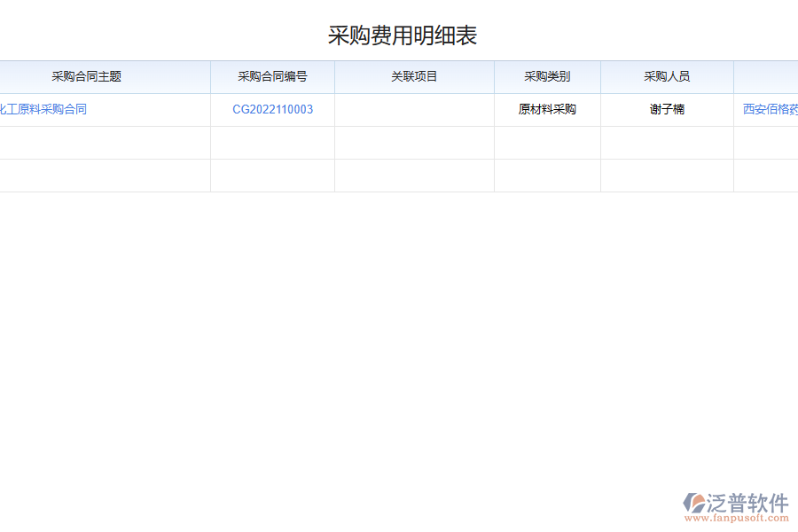The image size is (798, 532).
Task: Select purchaser 谢子楠 cell
Action: pos(667,109)
